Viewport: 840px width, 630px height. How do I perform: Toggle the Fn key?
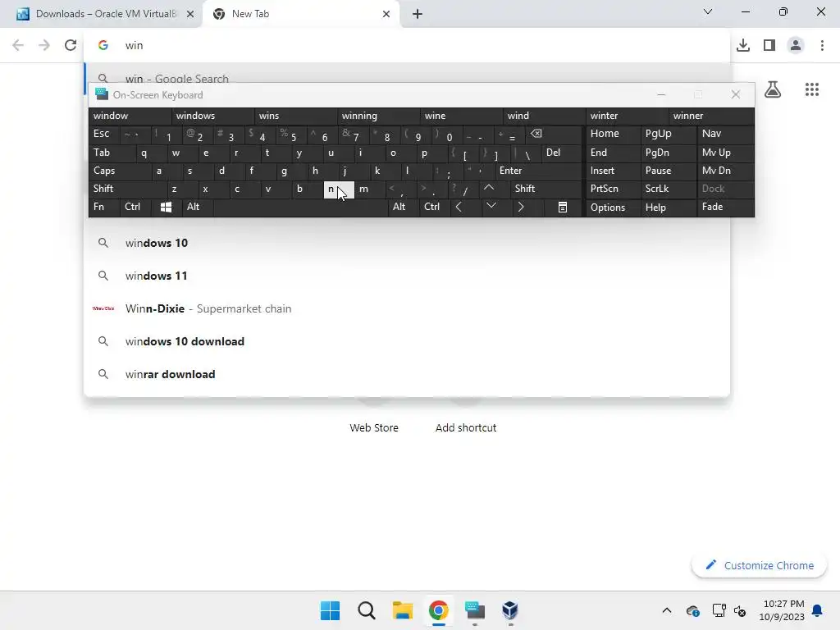[x=104, y=207]
